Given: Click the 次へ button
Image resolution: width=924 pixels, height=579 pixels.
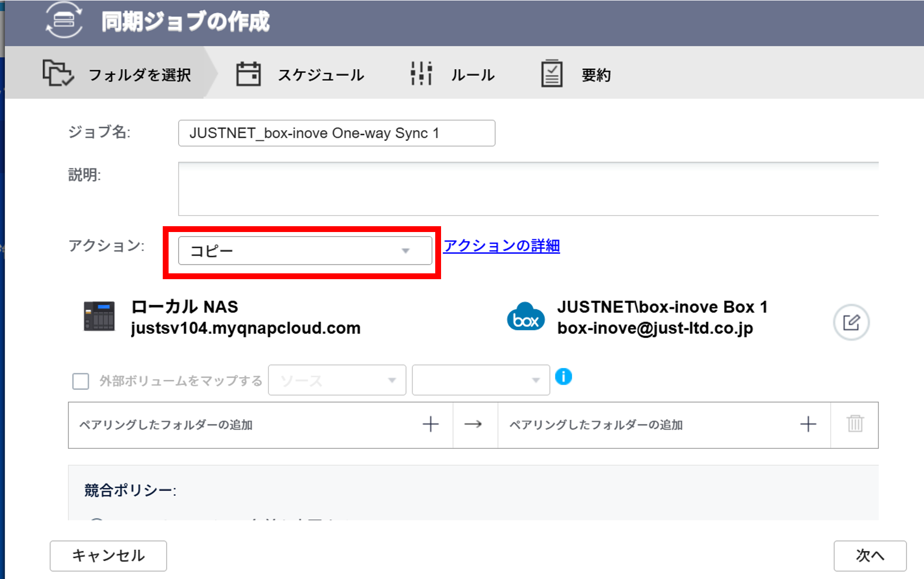Looking at the screenshot, I should click(870, 556).
